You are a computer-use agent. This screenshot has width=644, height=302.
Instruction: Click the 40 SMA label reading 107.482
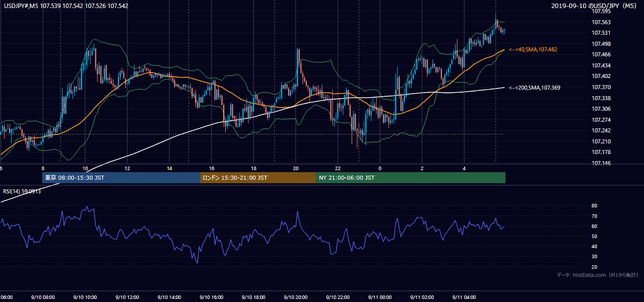click(533, 49)
